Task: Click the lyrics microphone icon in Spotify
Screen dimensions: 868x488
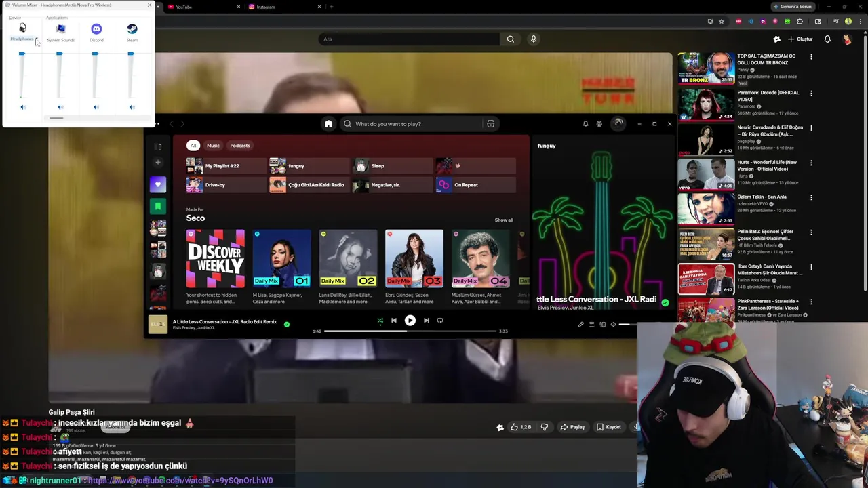Action: click(x=580, y=325)
